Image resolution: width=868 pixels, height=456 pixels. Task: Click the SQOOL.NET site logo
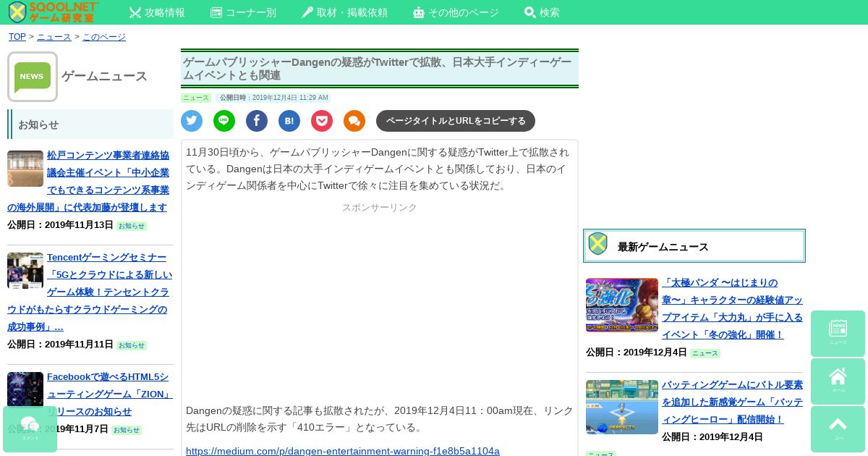pyautogui.click(x=53, y=12)
